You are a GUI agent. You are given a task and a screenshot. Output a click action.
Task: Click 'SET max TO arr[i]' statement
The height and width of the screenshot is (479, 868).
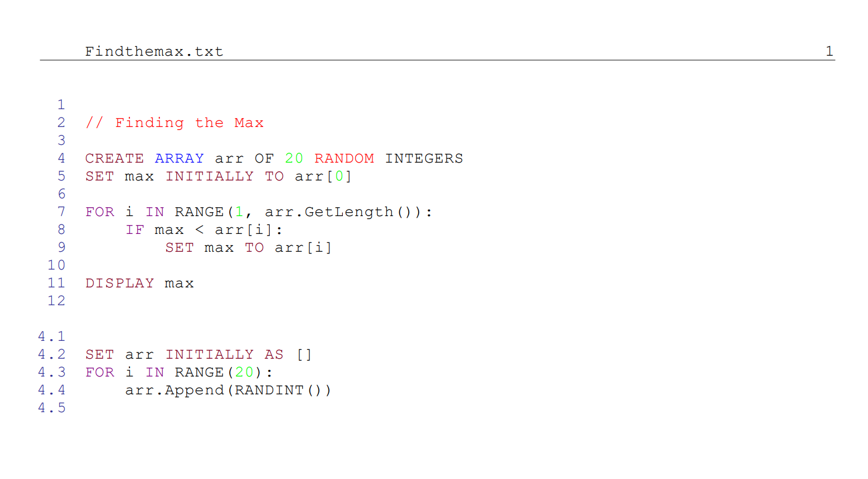pos(249,248)
